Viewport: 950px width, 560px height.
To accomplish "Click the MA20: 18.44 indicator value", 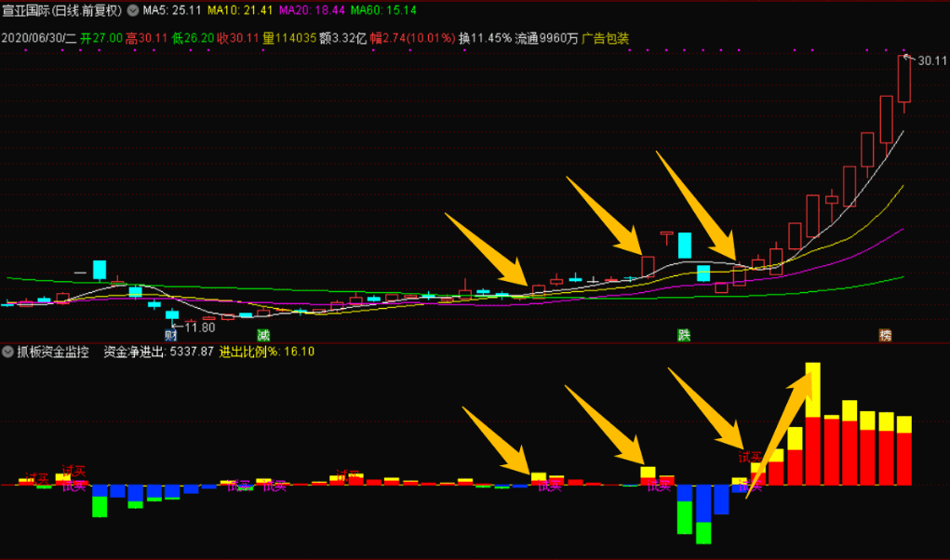I will [x=312, y=10].
